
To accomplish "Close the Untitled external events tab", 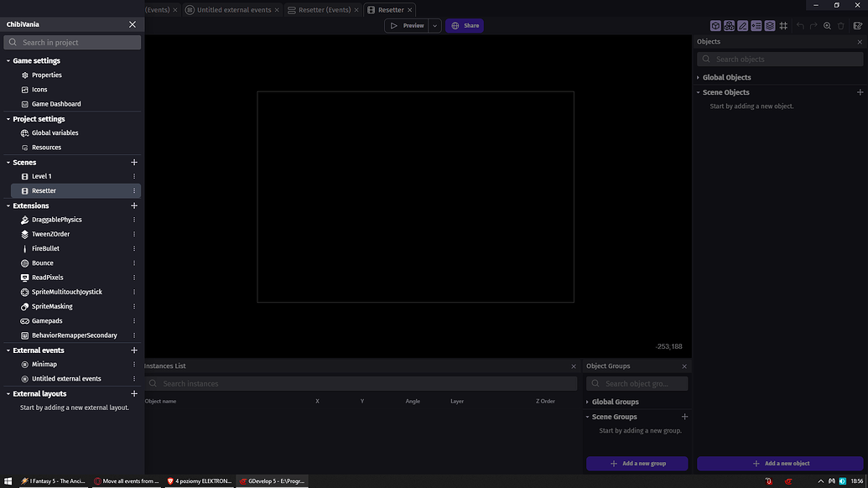I will (277, 10).
